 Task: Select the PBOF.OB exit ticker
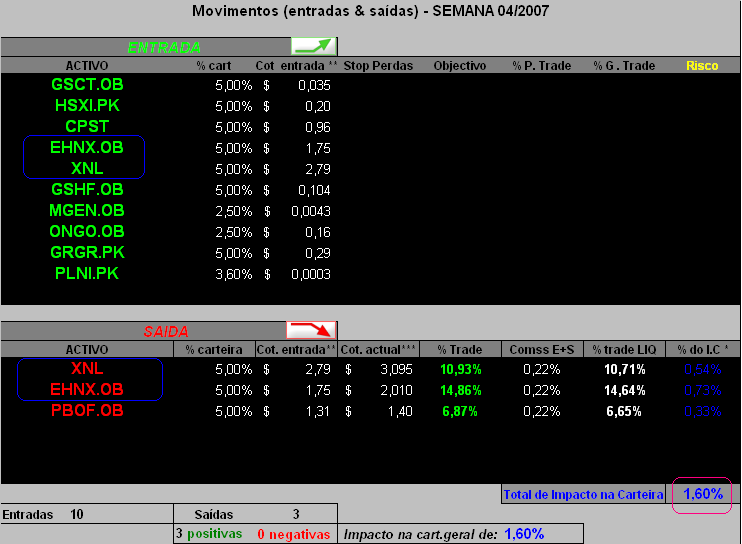pyautogui.click(x=87, y=411)
